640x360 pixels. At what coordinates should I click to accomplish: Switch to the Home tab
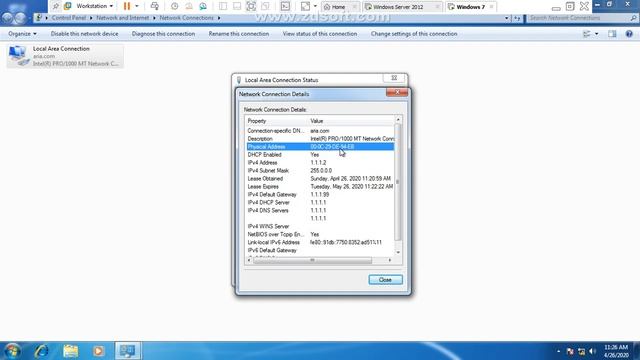(340, 7)
